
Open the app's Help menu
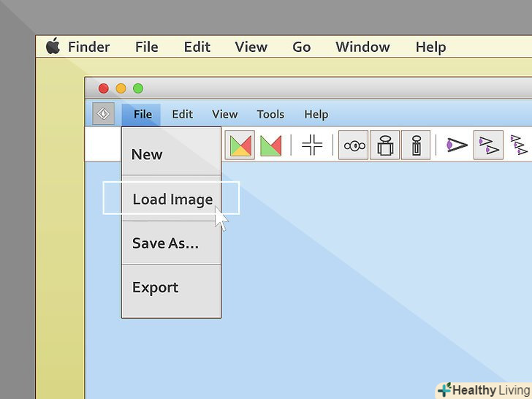click(316, 114)
